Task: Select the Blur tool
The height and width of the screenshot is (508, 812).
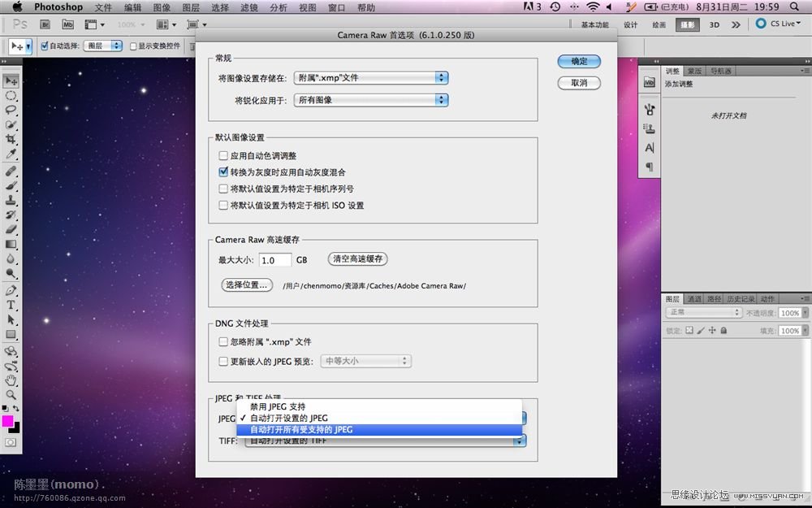Action: click(x=11, y=258)
